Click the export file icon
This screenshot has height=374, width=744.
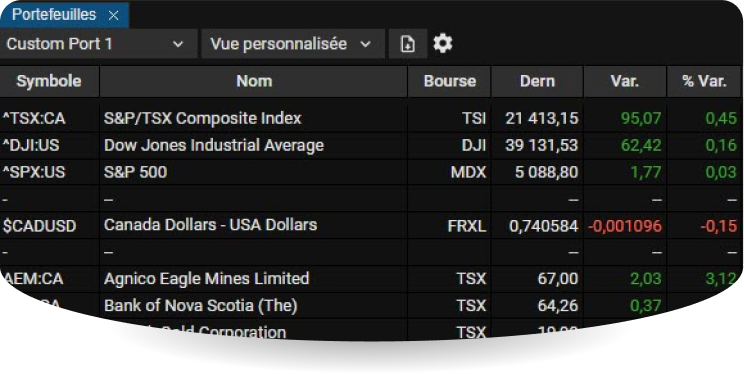[408, 44]
